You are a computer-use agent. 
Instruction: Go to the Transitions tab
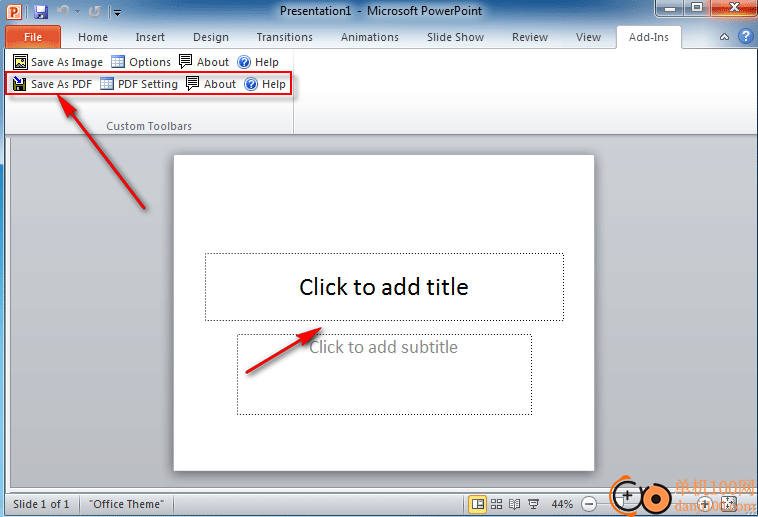click(x=285, y=37)
